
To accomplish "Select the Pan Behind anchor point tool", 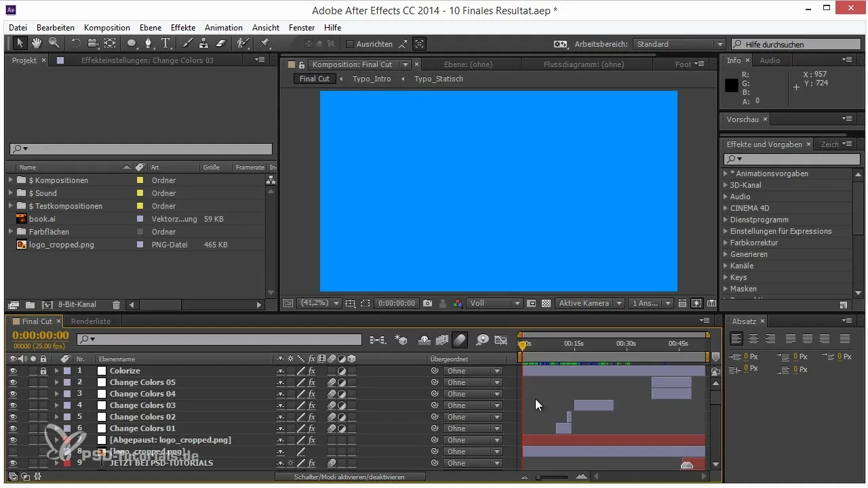I will tap(109, 43).
